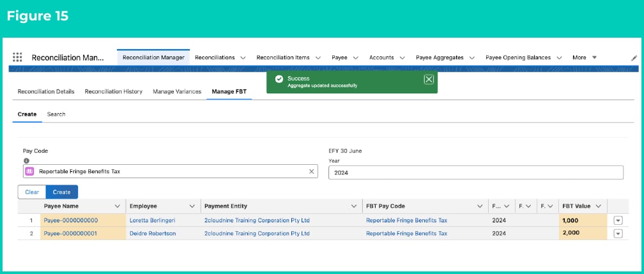Expand the Accounts tab dropdown chevron
The image size is (644, 274).
[402, 58]
